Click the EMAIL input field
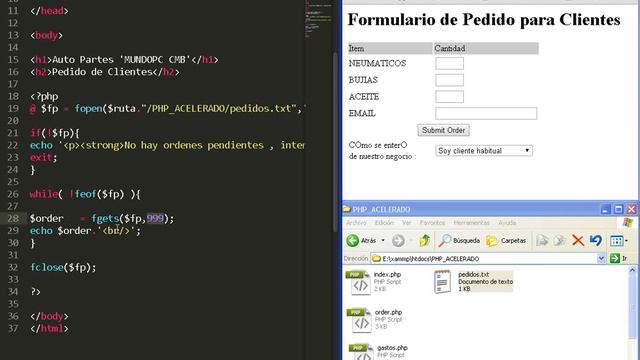 (x=486, y=113)
